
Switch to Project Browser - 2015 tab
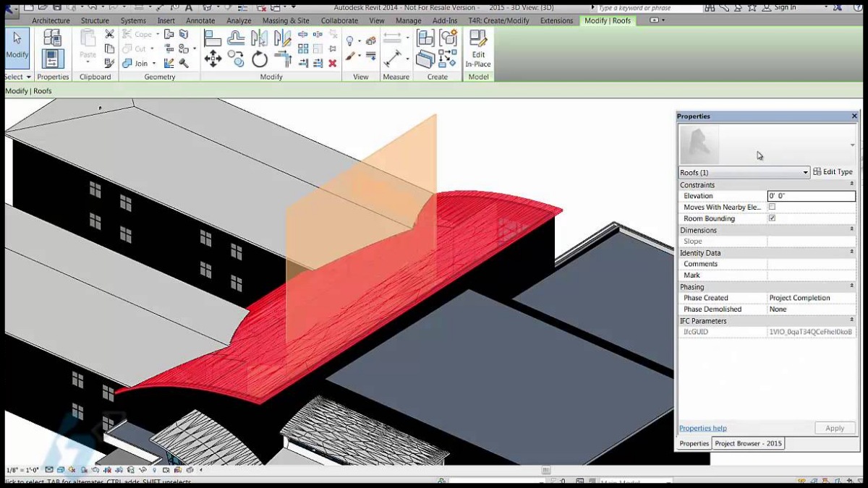(x=748, y=444)
